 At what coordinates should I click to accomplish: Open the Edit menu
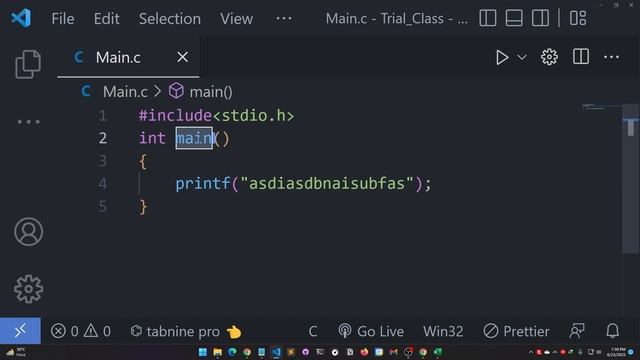tap(107, 18)
